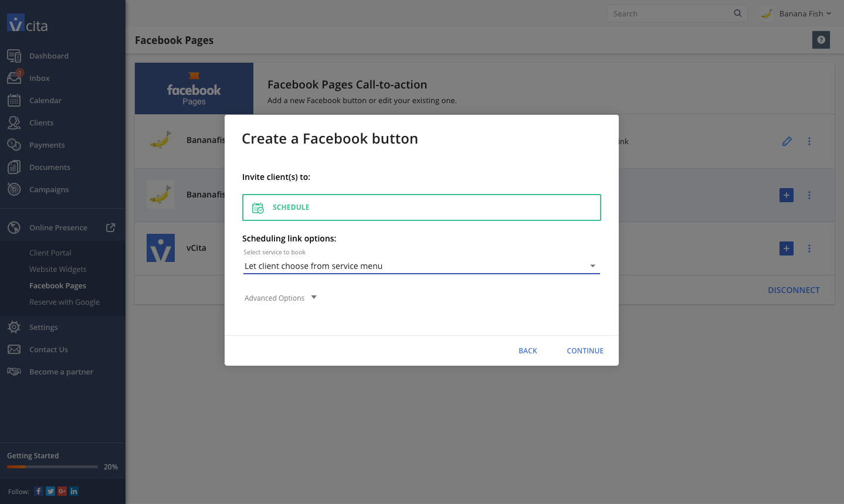Image resolution: width=844 pixels, height=504 pixels.
Task: Add button for second Bananafish page (plus)
Action: coord(787,195)
